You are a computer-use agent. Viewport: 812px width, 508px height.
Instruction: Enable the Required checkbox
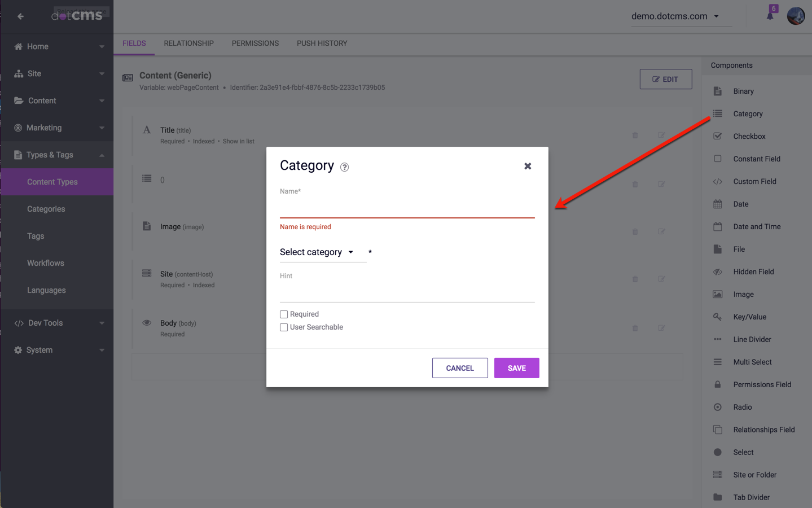coord(284,314)
